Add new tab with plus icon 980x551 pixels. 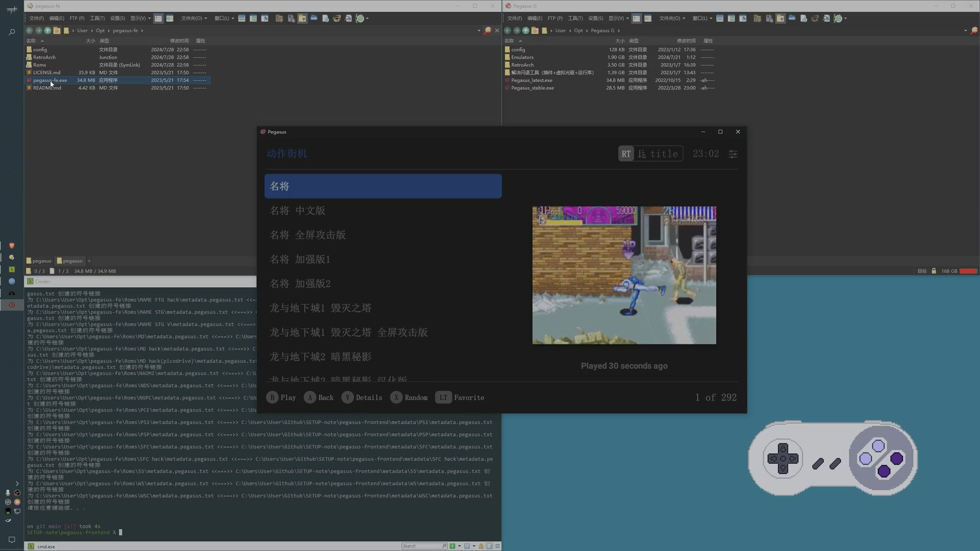(89, 261)
